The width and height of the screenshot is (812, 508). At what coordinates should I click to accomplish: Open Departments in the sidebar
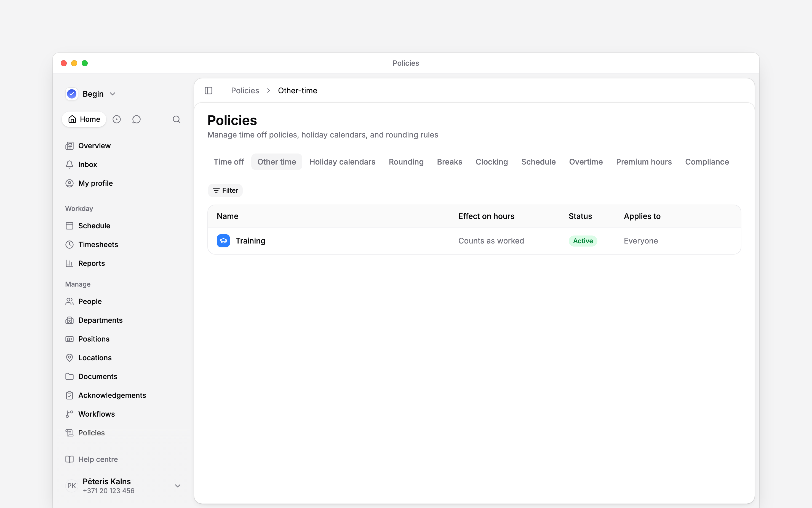(x=123, y=320)
